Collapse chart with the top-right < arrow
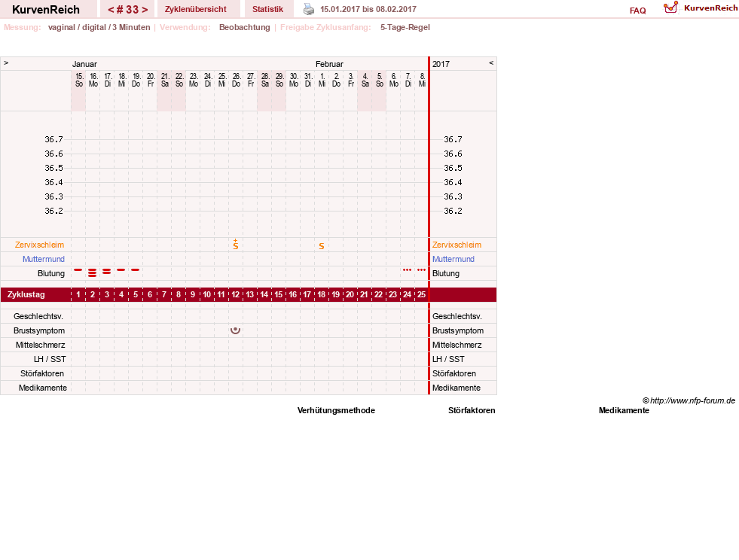Viewport: 739px width, 560px height. pos(491,62)
